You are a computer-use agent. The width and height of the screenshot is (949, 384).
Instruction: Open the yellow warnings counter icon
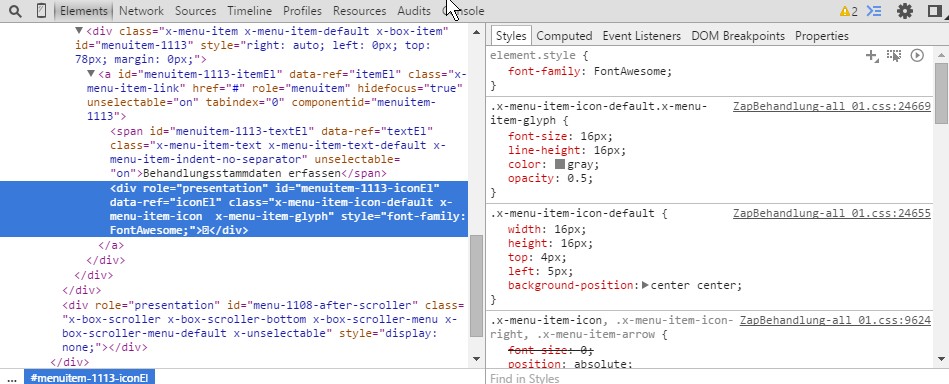click(849, 11)
